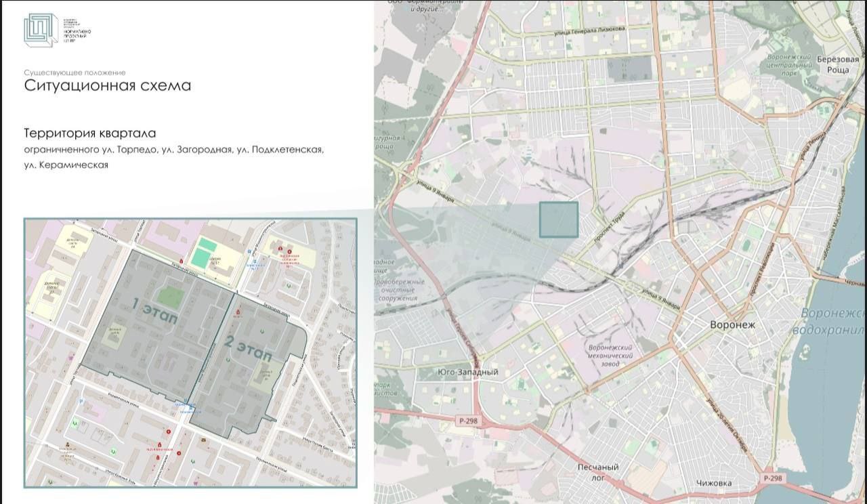Click the red marker icon inside 2 этап zone
The height and width of the screenshot is (504, 867).
click(238, 312)
